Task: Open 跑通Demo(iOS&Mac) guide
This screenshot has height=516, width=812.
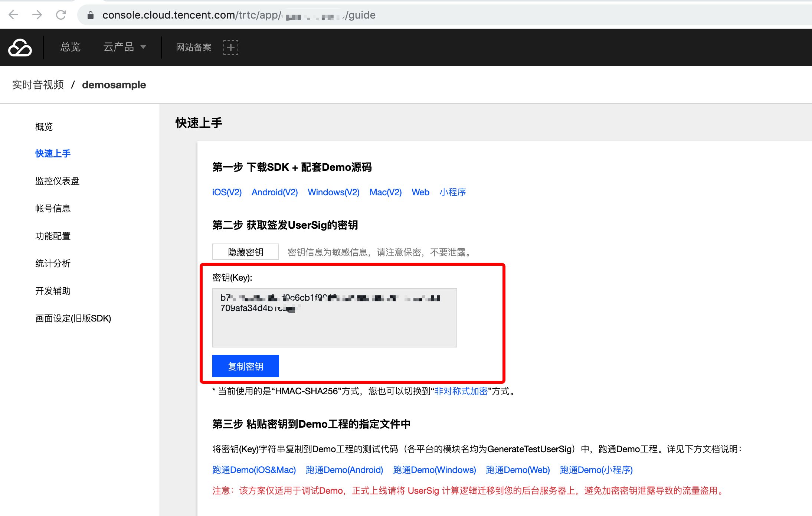Action: (x=254, y=470)
